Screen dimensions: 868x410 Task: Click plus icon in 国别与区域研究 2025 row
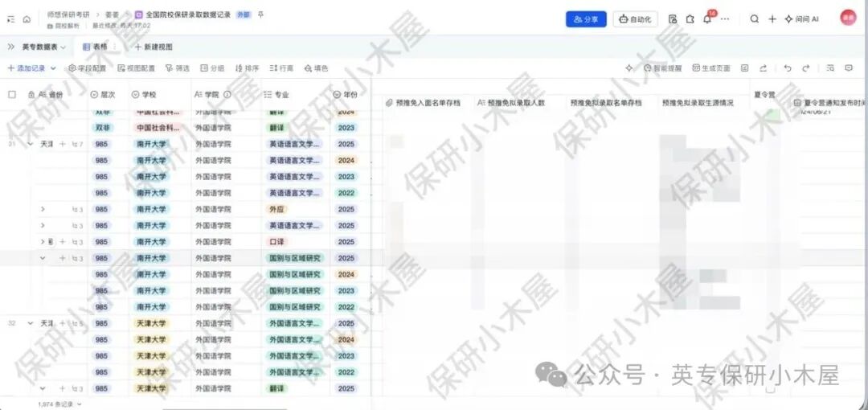pyautogui.click(x=63, y=258)
